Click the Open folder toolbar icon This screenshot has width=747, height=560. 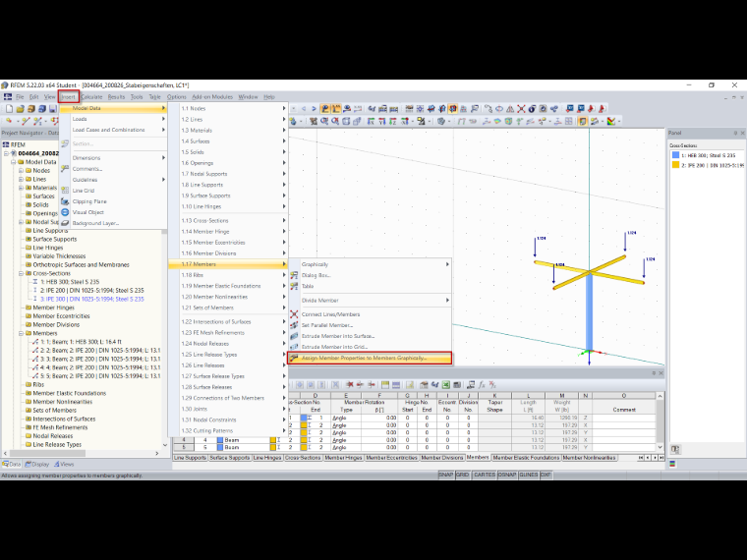(20, 109)
